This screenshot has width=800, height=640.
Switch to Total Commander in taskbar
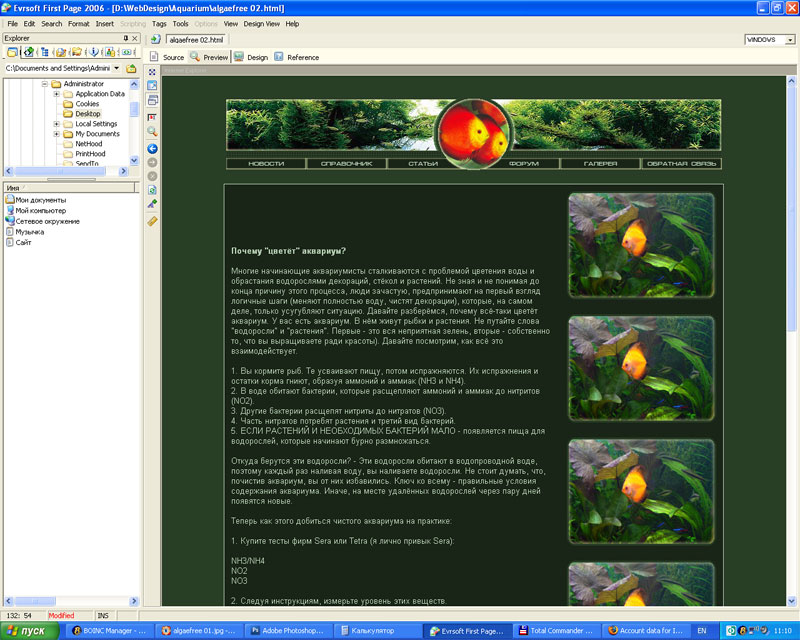[x=556, y=631]
